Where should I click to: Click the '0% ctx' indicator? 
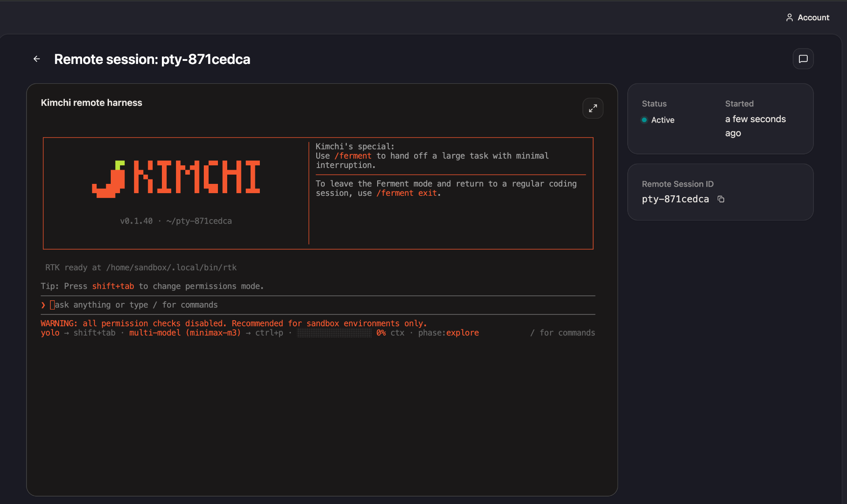coord(390,333)
